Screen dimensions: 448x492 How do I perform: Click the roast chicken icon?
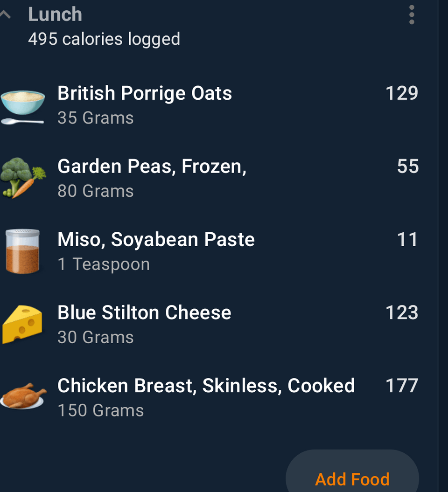[23, 396]
